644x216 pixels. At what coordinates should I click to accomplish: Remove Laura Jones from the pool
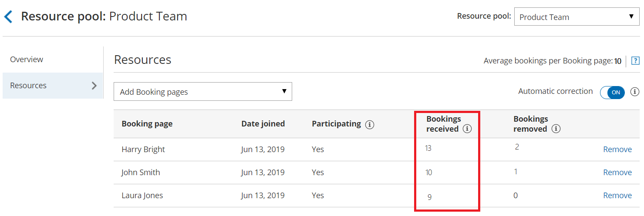click(617, 196)
